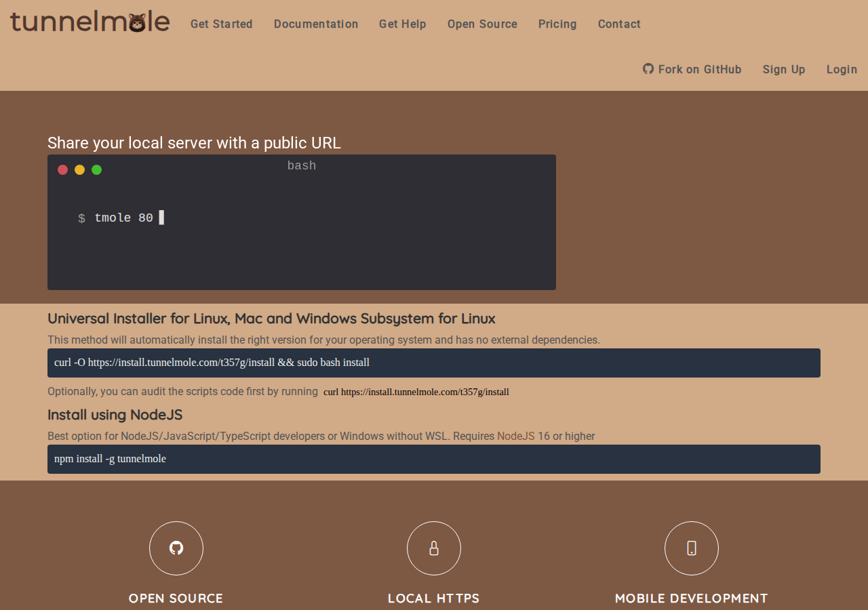Click the Universal Installer heading

(x=271, y=319)
